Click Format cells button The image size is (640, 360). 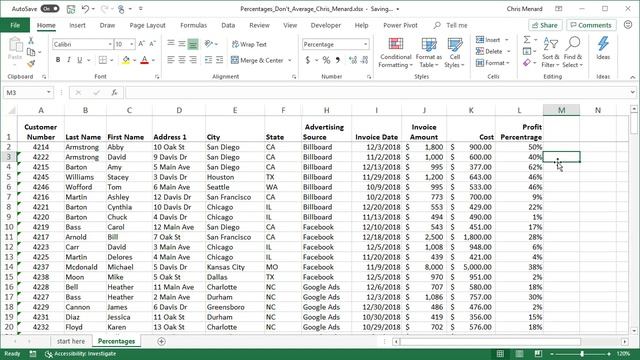(x=493, y=63)
